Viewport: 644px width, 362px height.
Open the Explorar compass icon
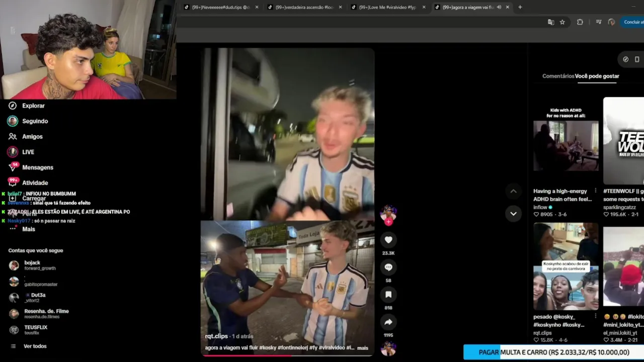pos(13,106)
